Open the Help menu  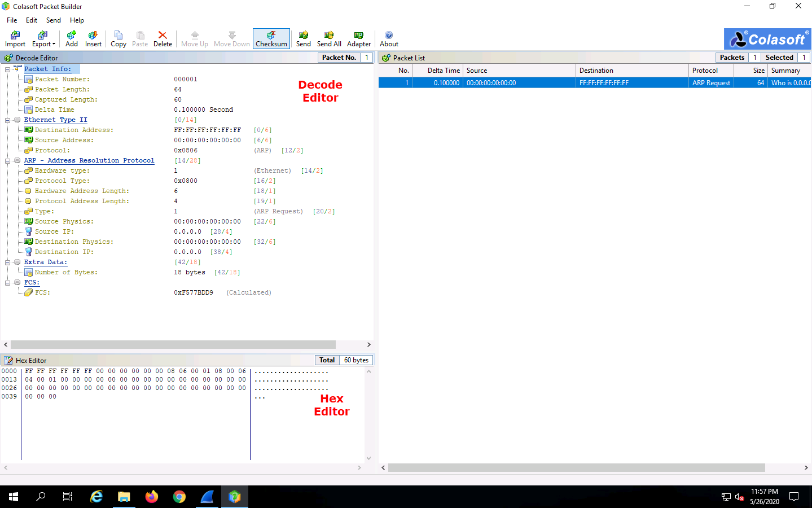click(x=77, y=20)
